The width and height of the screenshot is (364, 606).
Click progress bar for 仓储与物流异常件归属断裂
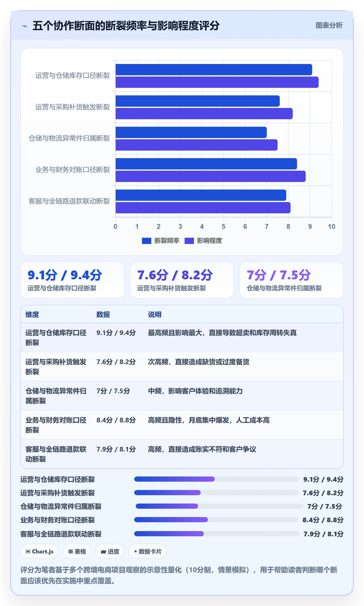pyautogui.click(x=219, y=506)
